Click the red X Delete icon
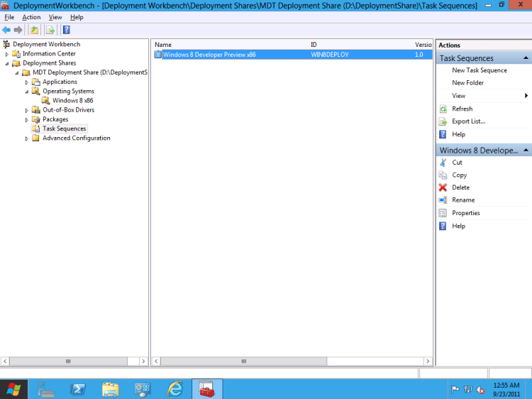Viewport: 532px width, 399px height. point(443,187)
